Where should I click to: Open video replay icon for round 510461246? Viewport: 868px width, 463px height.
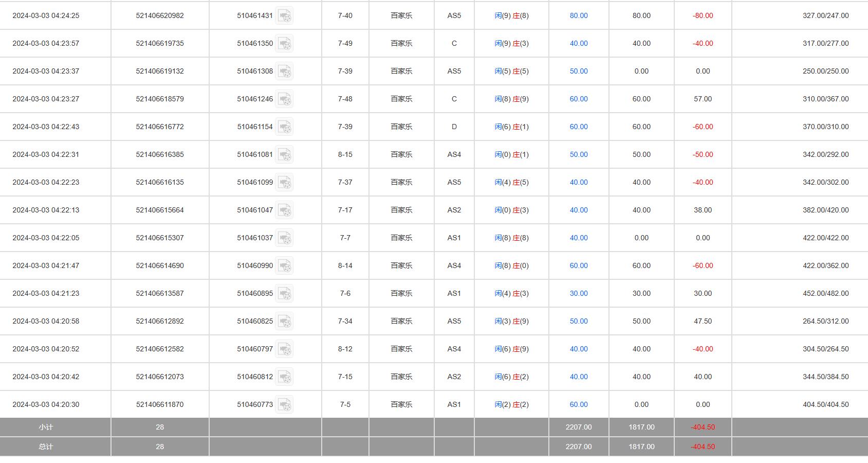pos(284,99)
